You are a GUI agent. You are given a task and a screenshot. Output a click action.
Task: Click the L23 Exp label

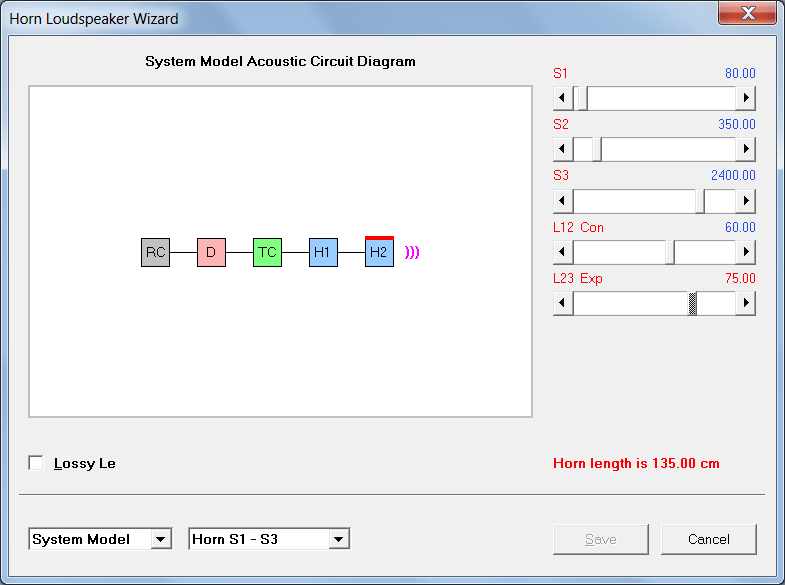click(x=578, y=278)
